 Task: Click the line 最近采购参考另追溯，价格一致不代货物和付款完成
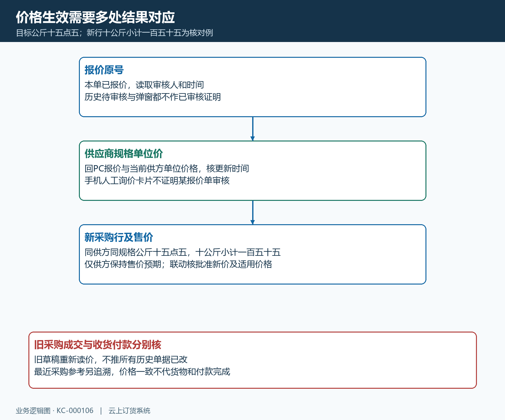click(132, 371)
